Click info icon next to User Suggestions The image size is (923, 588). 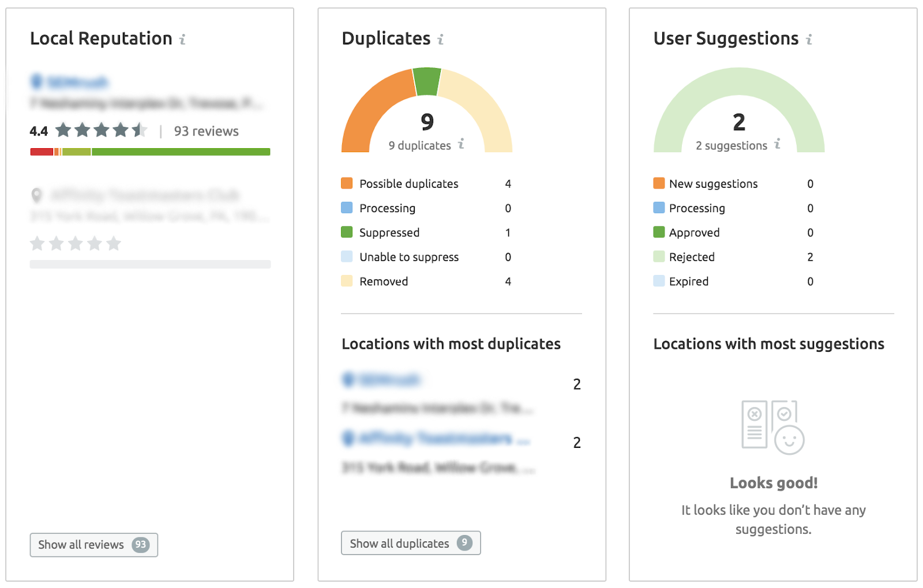(x=809, y=39)
